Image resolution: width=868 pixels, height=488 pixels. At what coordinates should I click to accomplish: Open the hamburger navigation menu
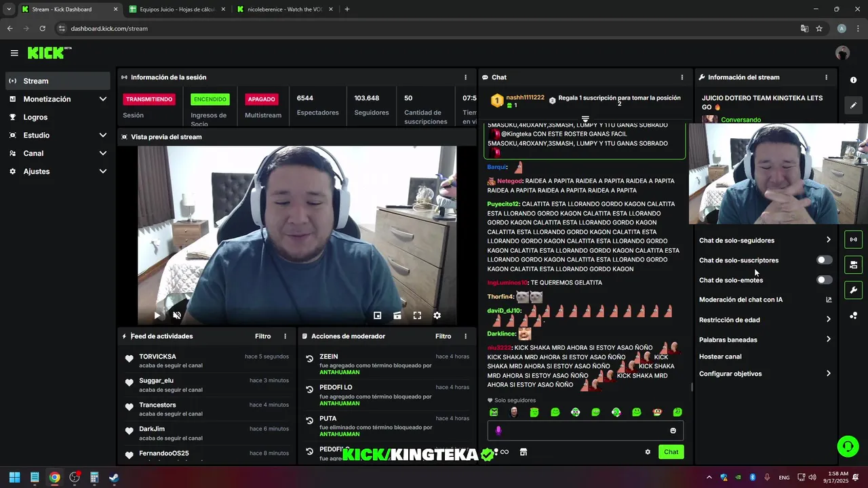[14, 53]
